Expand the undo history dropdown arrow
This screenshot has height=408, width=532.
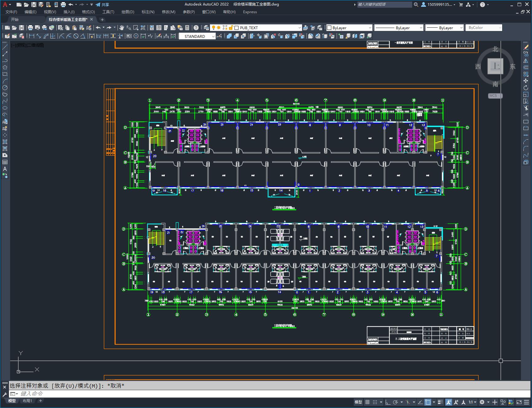[104, 28]
